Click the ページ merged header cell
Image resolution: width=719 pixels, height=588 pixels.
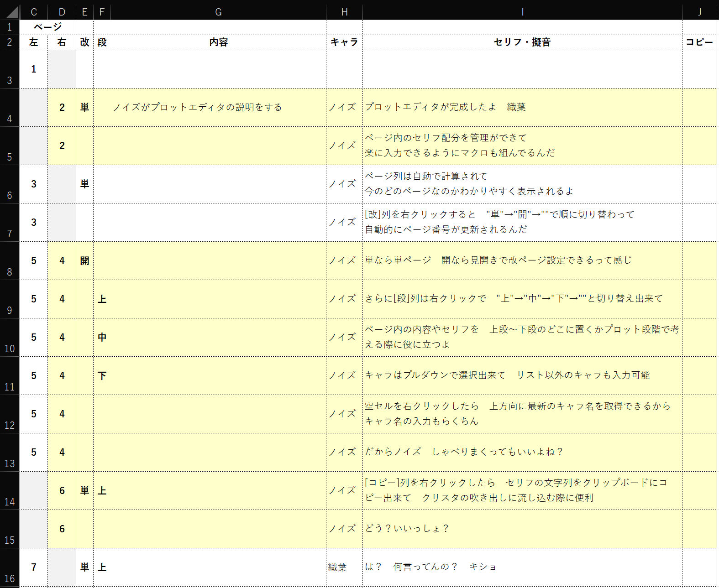coord(47,27)
